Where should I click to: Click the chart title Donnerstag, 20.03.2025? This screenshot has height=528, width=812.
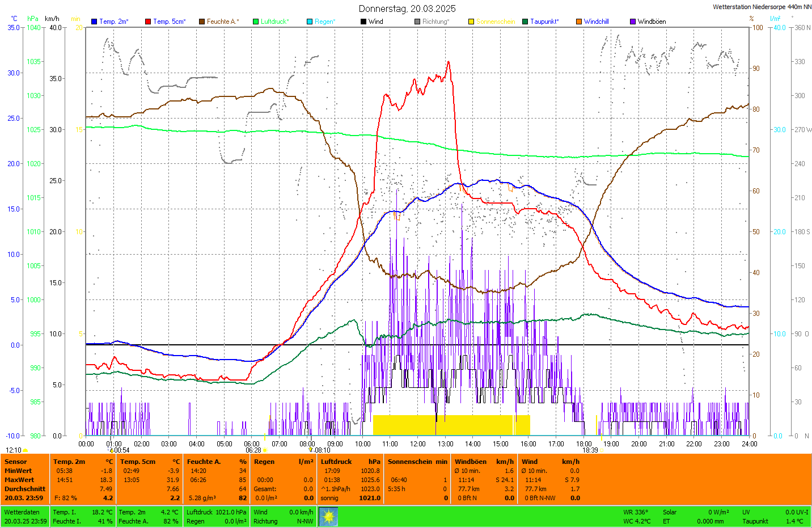coord(407,9)
